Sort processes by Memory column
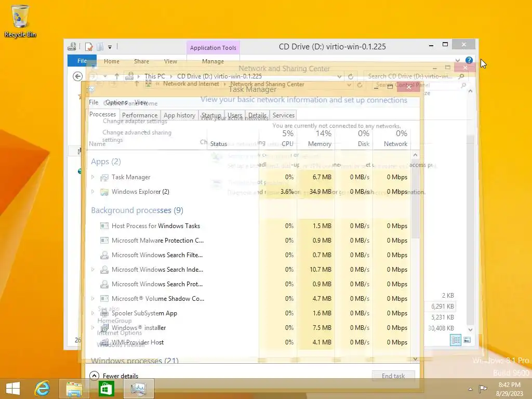This screenshot has width=532, height=399. [316, 138]
